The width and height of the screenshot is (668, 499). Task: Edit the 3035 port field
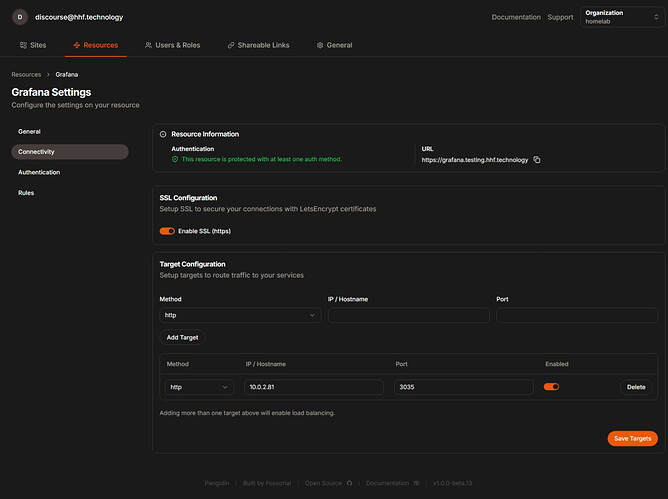(x=464, y=387)
